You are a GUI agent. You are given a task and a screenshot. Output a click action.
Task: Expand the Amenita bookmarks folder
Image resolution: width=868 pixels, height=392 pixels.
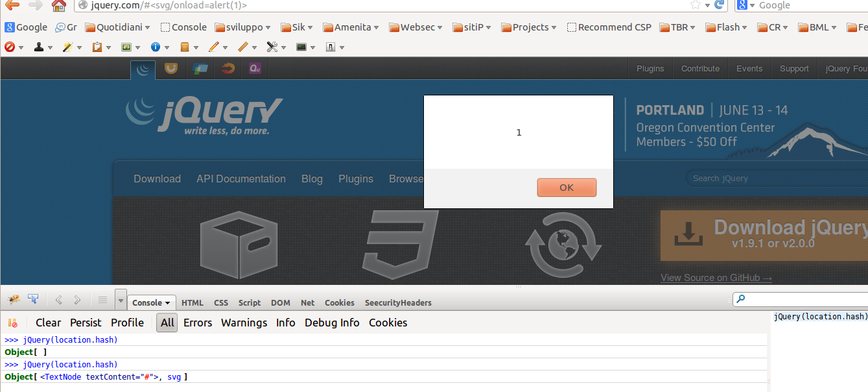pyautogui.click(x=352, y=27)
